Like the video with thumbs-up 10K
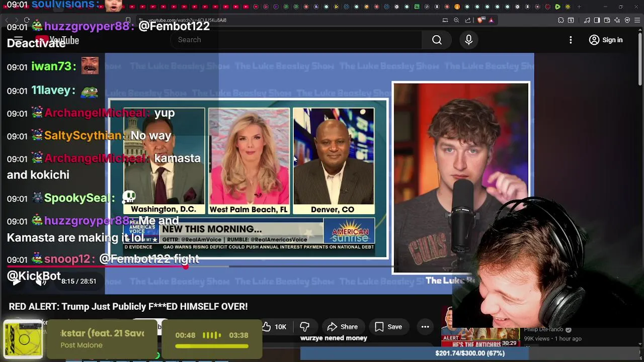The image size is (644, 362). click(274, 327)
